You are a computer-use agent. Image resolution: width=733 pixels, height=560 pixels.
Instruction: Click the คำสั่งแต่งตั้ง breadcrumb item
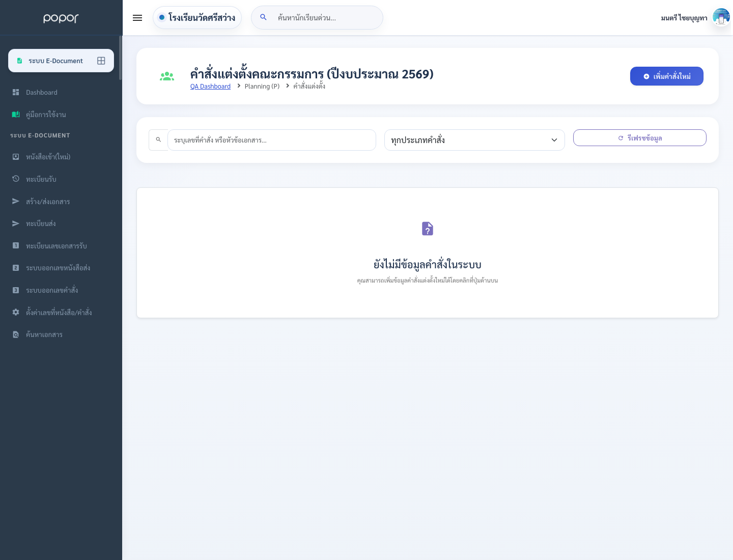(x=309, y=86)
